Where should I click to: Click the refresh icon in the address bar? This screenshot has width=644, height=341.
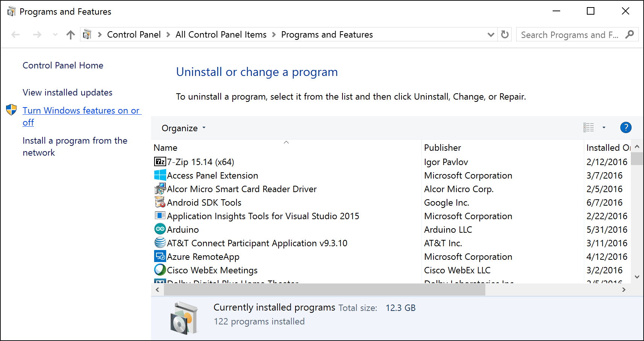505,34
